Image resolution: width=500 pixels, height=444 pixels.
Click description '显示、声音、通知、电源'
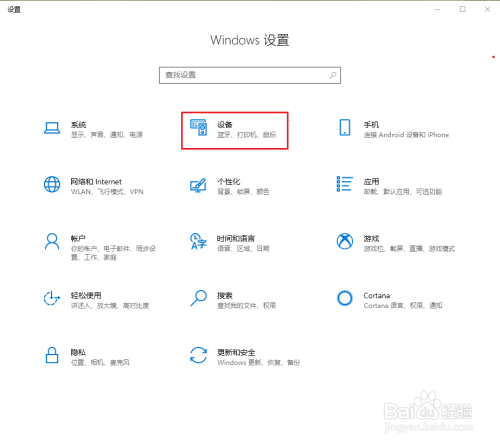point(107,135)
